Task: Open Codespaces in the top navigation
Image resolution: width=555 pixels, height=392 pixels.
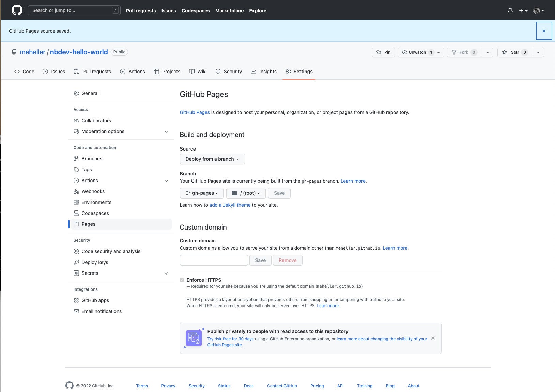Action: point(196,11)
